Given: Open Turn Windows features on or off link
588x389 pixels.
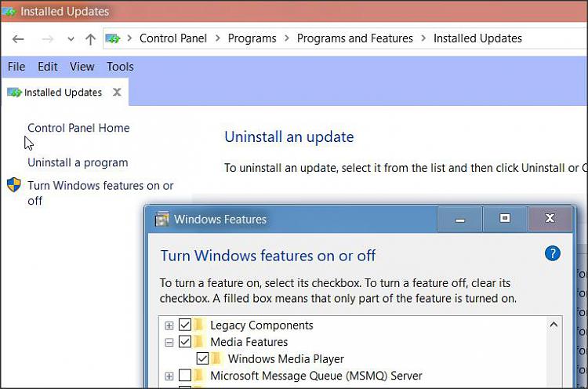Looking at the screenshot, I should pos(100,193).
